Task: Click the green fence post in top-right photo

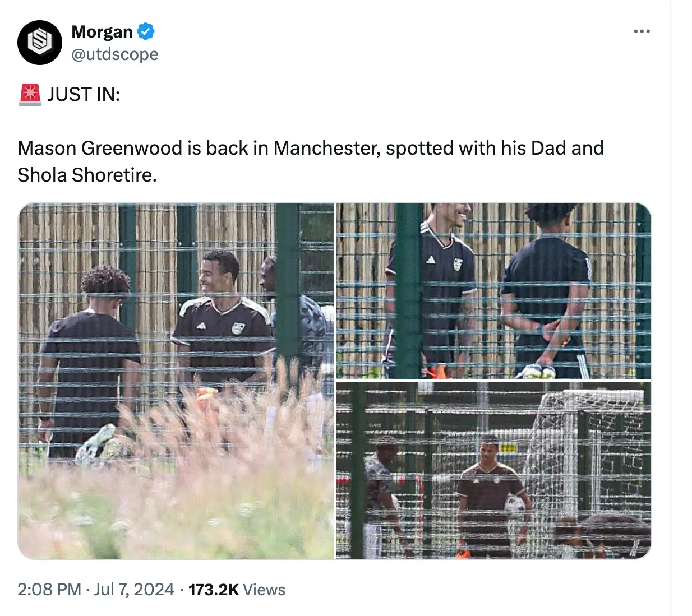Action: tap(409, 291)
